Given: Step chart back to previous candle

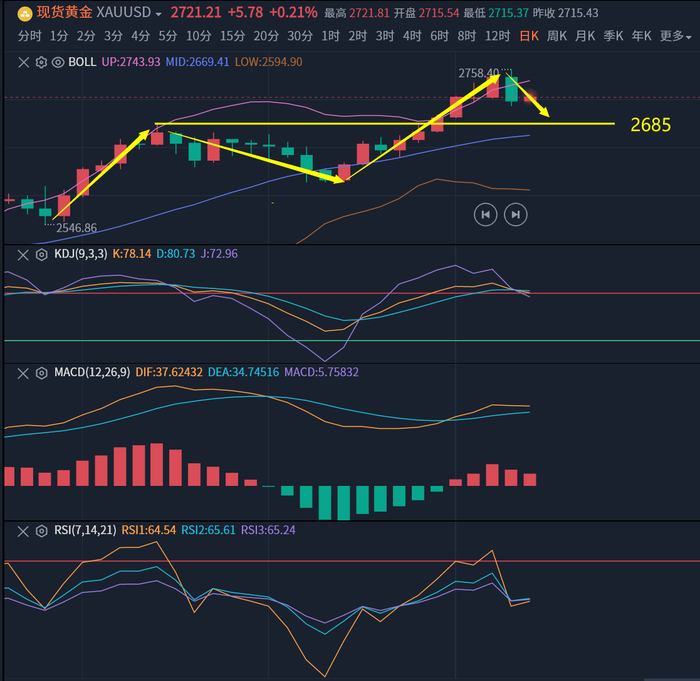Looking at the screenshot, I should click(x=485, y=215).
